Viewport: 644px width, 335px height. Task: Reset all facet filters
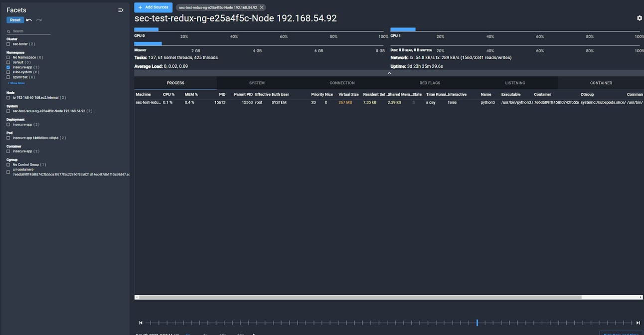[15, 20]
